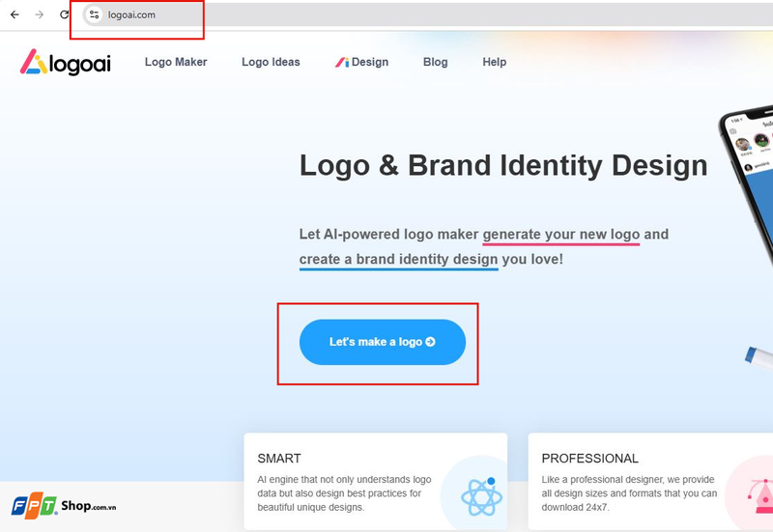Viewport: 773px width, 532px height.
Task: Click the PROFESSIONAL card heading
Action: point(589,459)
